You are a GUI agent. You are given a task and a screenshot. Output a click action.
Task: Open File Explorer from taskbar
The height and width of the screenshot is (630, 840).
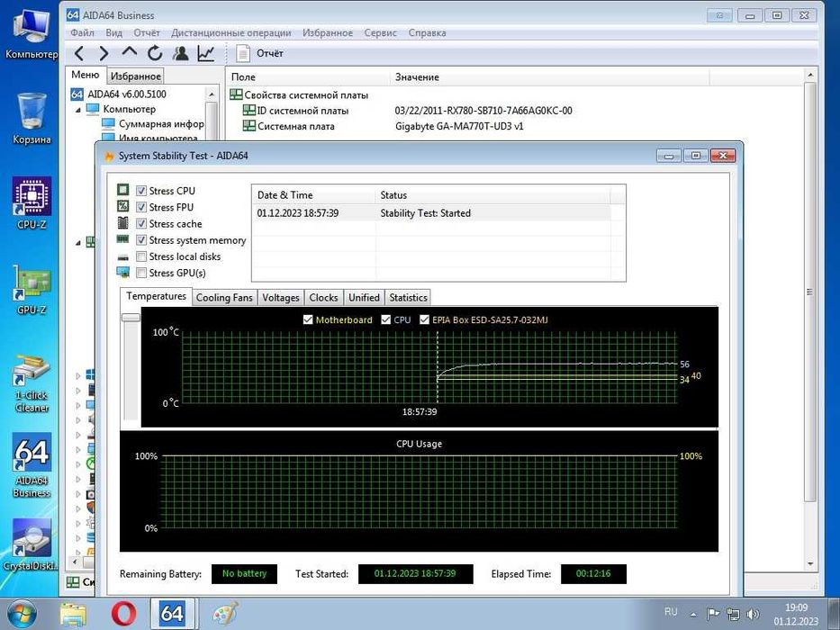[74, 614]
